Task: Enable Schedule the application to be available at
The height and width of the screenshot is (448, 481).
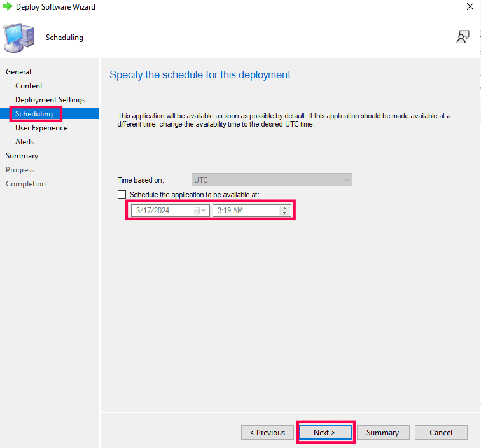Action: [122, 195]
